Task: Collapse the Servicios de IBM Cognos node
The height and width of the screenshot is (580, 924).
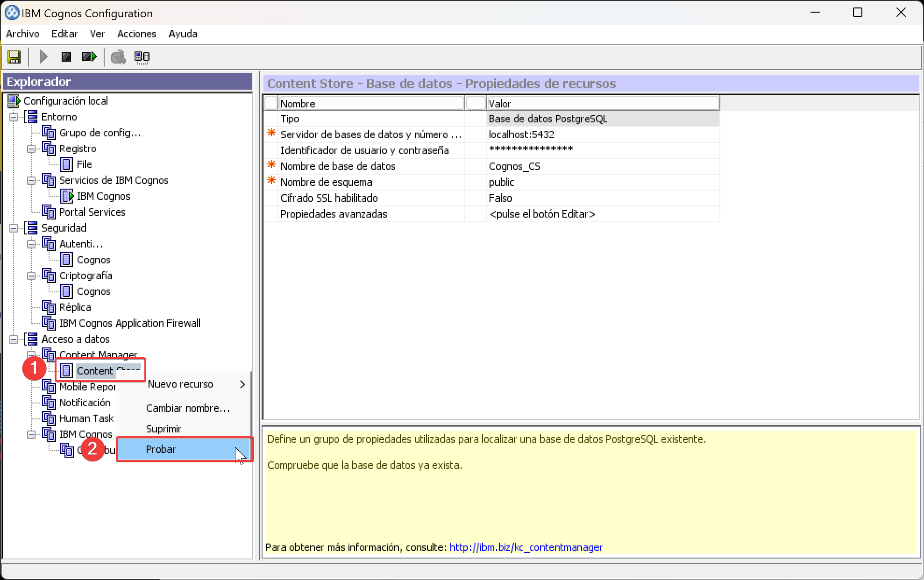Action: tap(31, 180)
